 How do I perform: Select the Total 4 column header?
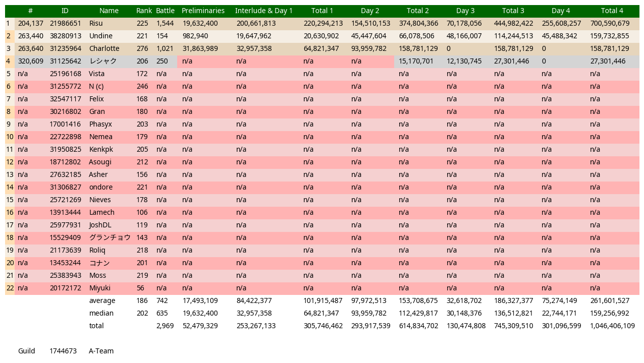612,11
